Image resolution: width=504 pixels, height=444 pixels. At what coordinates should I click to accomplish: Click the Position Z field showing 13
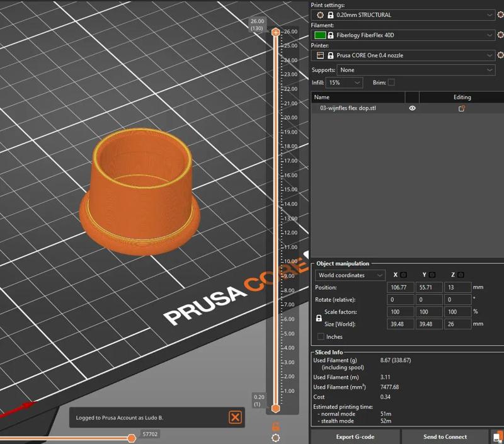(x=458, y=287)
